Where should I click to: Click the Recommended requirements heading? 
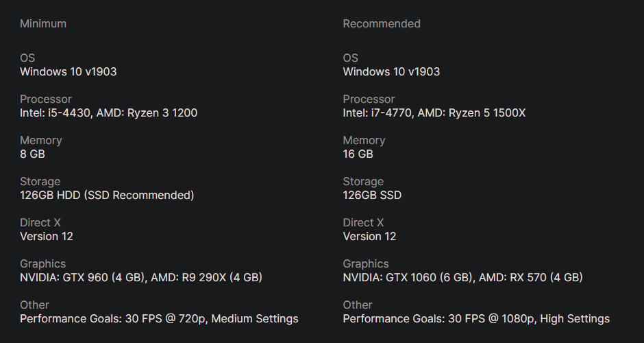[382, 23]
